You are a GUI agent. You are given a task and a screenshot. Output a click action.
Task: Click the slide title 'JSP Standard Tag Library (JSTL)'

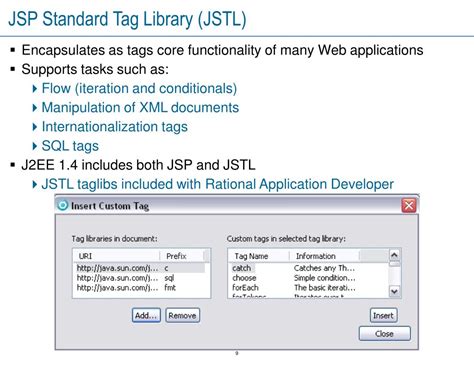tap(127, 19)
